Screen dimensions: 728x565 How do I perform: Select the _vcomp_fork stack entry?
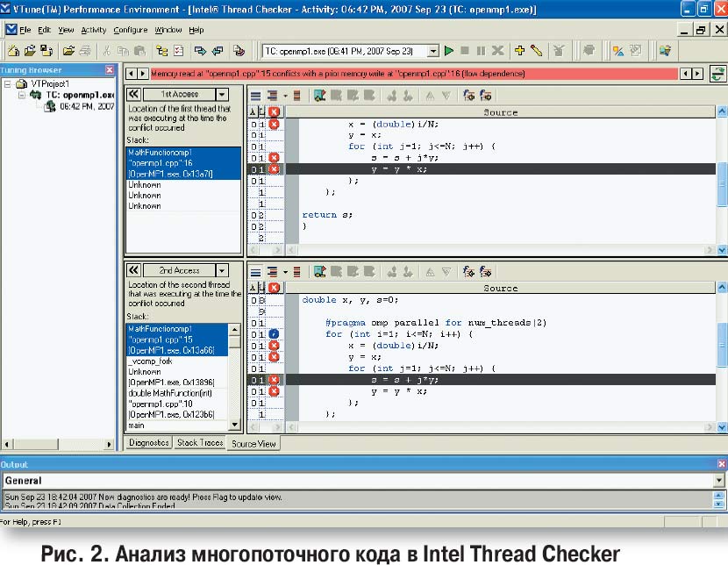pos(150,361)
